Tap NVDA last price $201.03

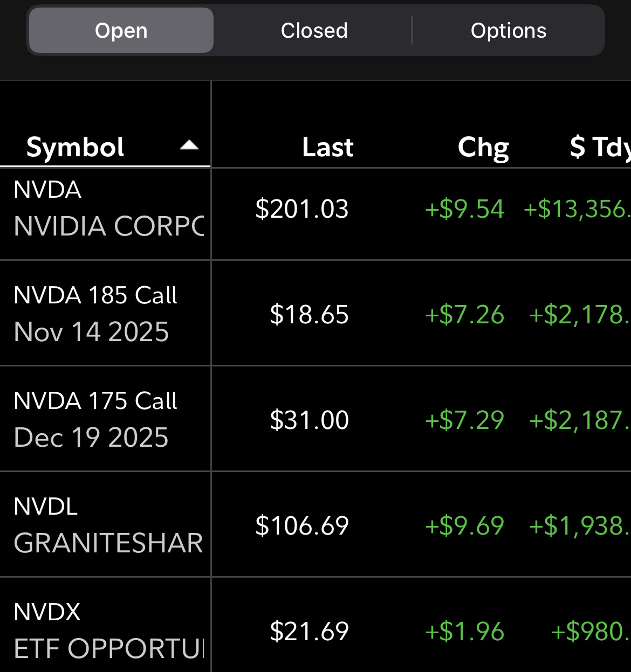(x=301, y=209)
